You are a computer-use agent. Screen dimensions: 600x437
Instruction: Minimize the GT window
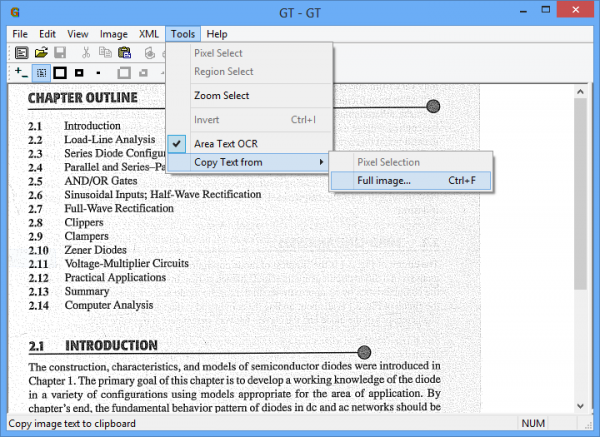[523, 11]
